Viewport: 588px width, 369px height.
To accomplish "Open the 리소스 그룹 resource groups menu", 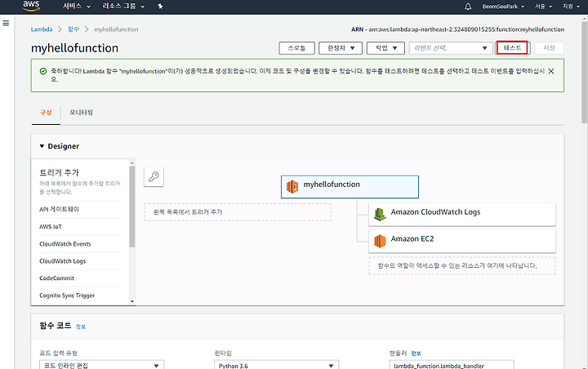I will tap(123, 7).
